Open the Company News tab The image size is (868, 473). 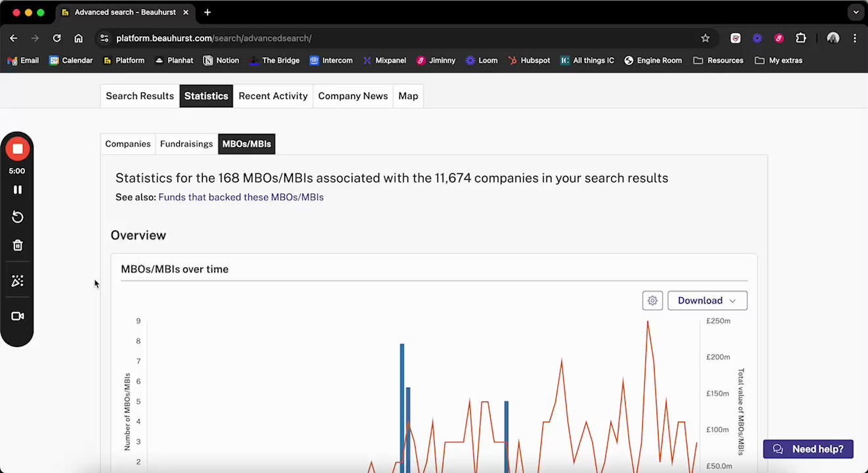coord(353,96)
